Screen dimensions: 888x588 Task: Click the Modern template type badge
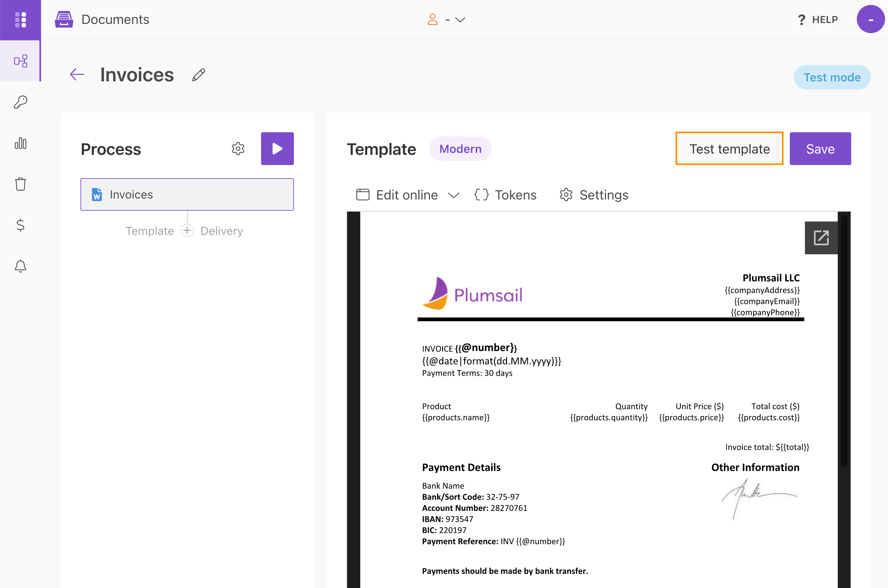pyautogui.click(x=460, y=149)
